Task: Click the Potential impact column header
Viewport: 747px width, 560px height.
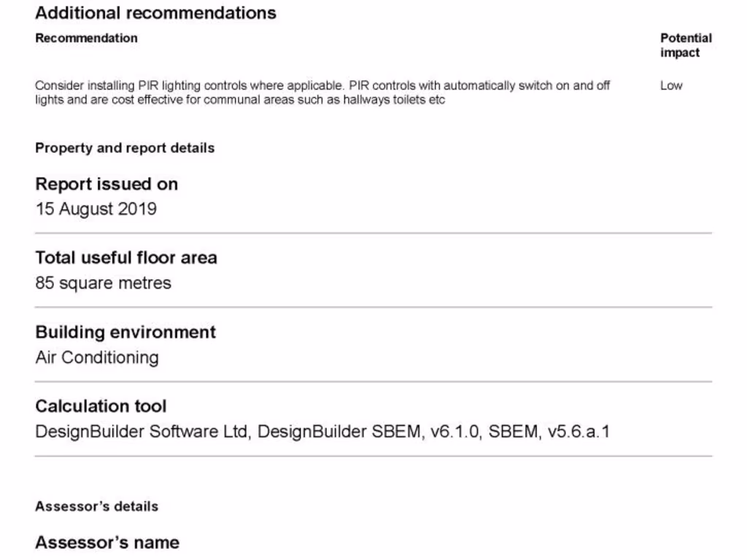Action: (x=686, y=45)
